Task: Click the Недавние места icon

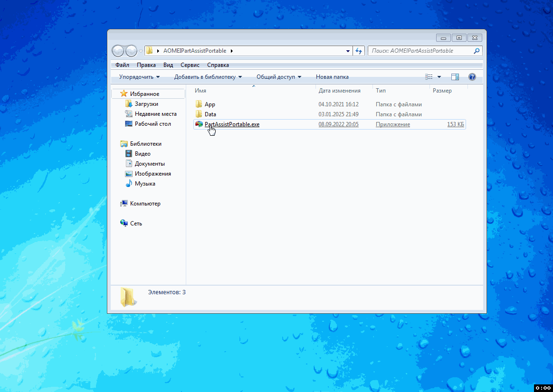Action: click(129, 114)
